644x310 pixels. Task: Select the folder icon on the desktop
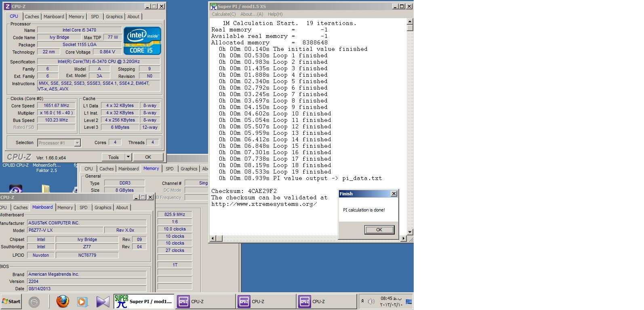46,189
